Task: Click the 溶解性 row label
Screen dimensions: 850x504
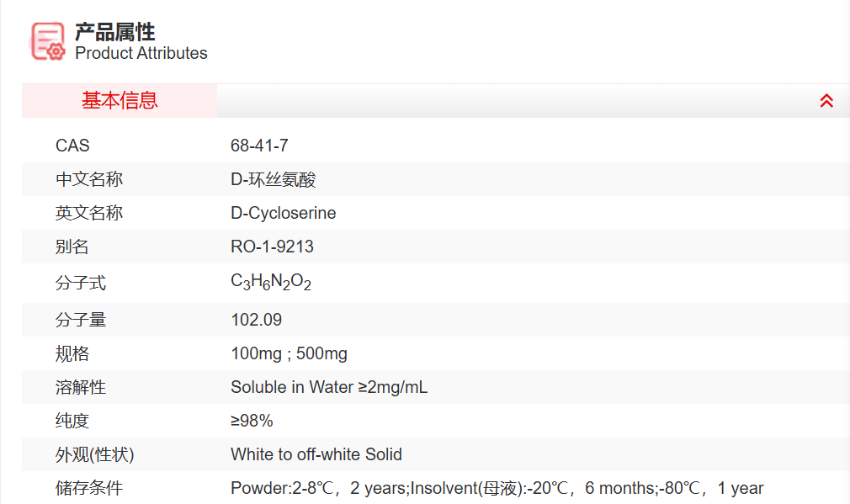Action: coord(81,387)
